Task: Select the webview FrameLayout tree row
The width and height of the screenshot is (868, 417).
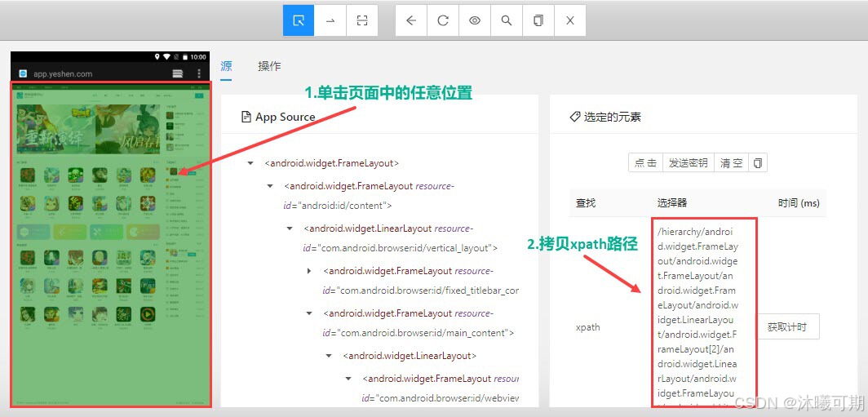Action: 441,388
